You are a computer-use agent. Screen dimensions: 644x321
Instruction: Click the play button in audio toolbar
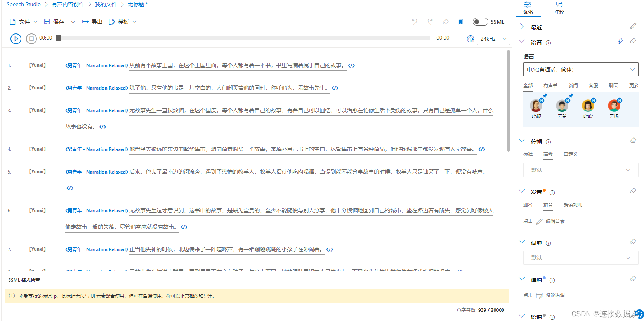coord(16,39)
